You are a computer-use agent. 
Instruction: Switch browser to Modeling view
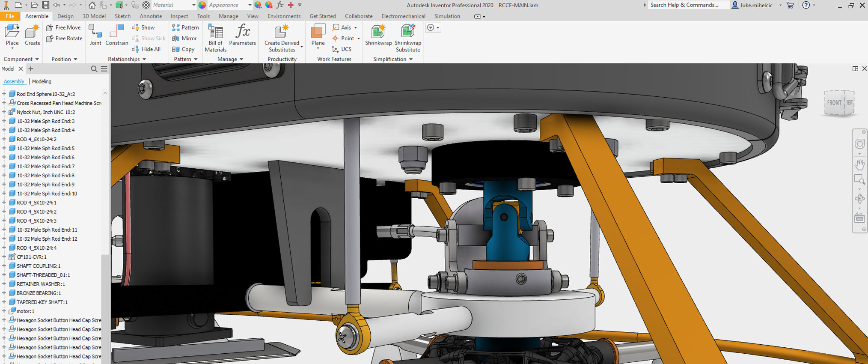tap(42, 81)
